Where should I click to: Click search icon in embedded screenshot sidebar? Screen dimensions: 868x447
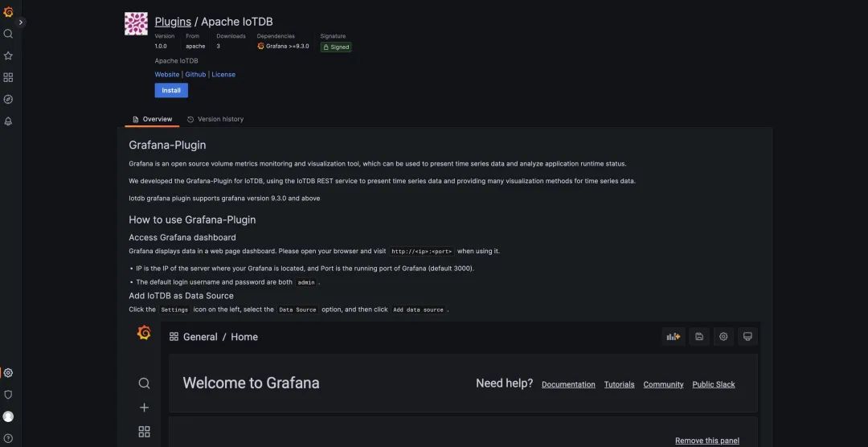pyautogui.click(x=144, y=383)
